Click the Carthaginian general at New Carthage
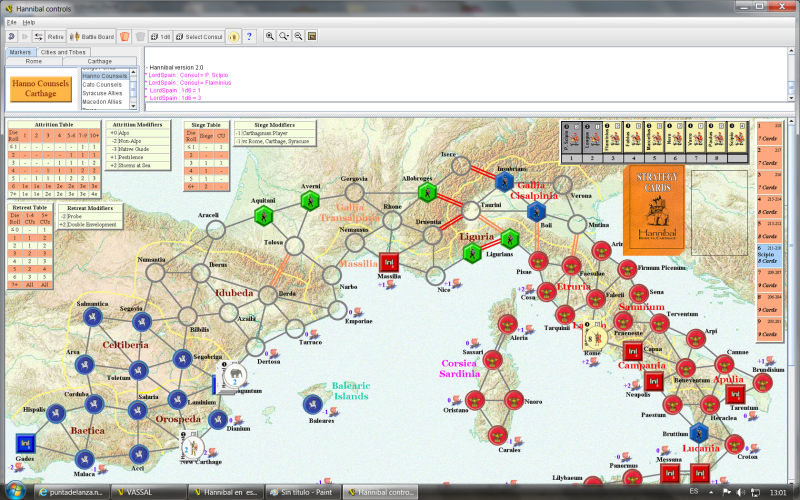The height and width of the screenshot is (500, 800). click(x=192, y=447)
